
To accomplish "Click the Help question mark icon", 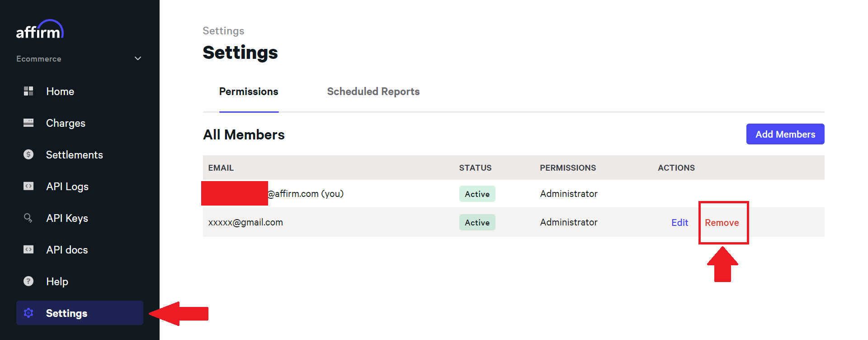I will click(28, 281).
